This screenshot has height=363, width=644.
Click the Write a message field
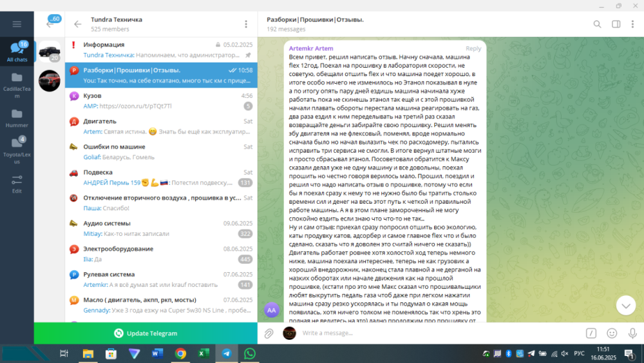438,333
